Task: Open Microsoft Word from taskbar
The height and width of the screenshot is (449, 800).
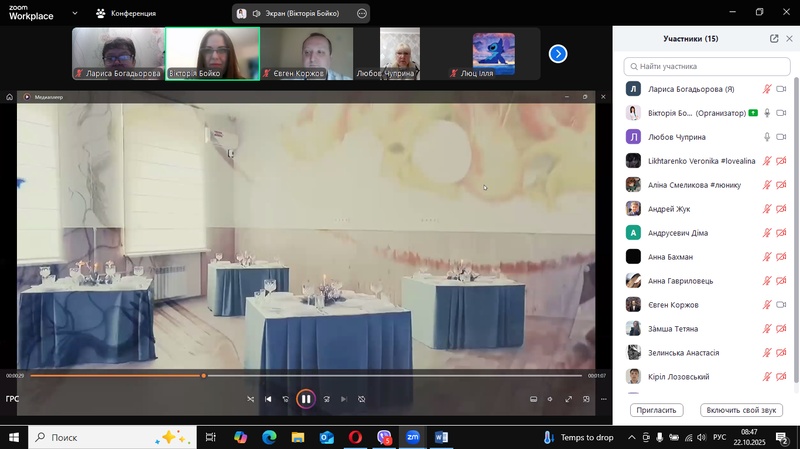Action: [442, 438]
